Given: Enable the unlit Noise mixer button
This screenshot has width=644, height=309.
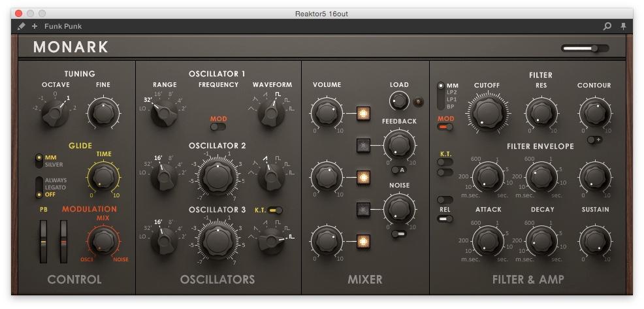Looking at the screenshot, I should pyautogui.click(x=364, y=209).
